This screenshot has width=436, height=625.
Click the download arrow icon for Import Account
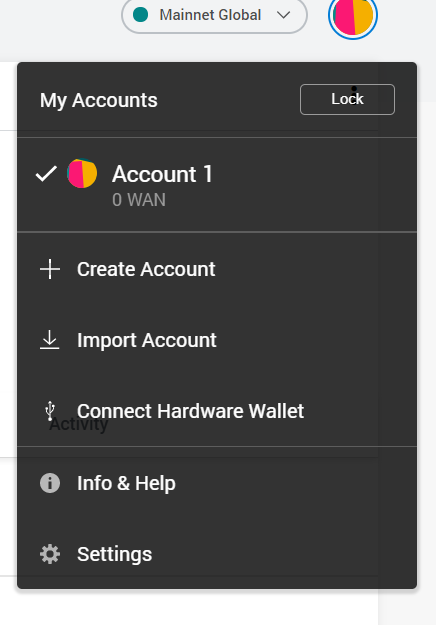pos(50,340)
